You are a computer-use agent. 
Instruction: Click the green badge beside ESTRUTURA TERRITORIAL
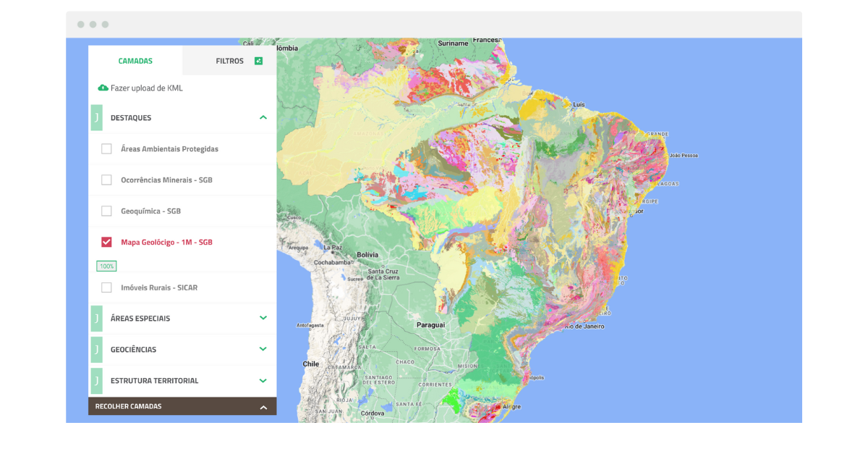(96, 380)
